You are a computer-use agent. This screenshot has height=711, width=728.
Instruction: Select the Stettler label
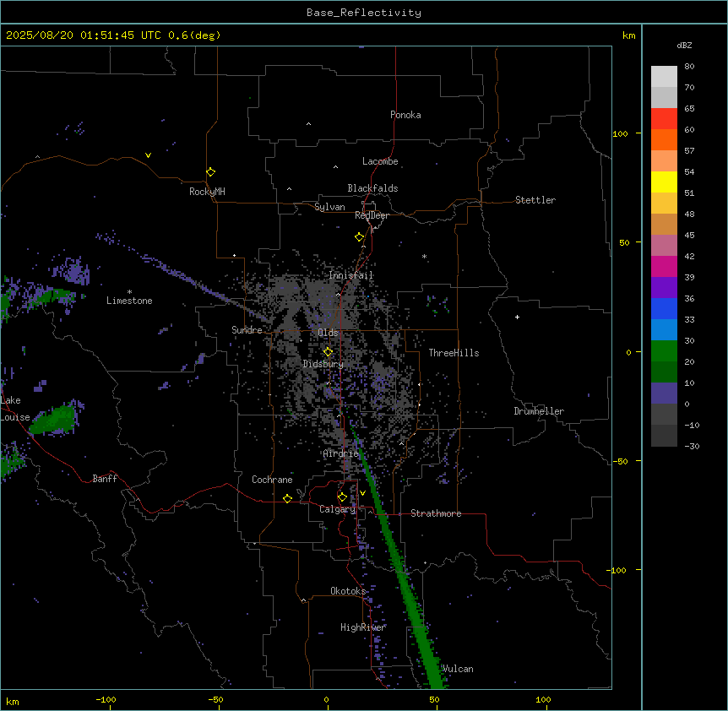tap(535, 200)
